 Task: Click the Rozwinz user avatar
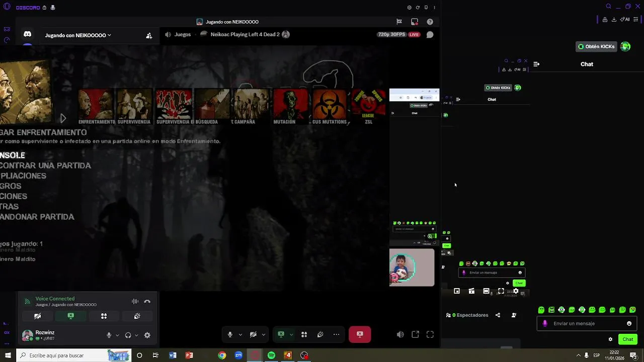pyautogui.click(x=28, y=335)
